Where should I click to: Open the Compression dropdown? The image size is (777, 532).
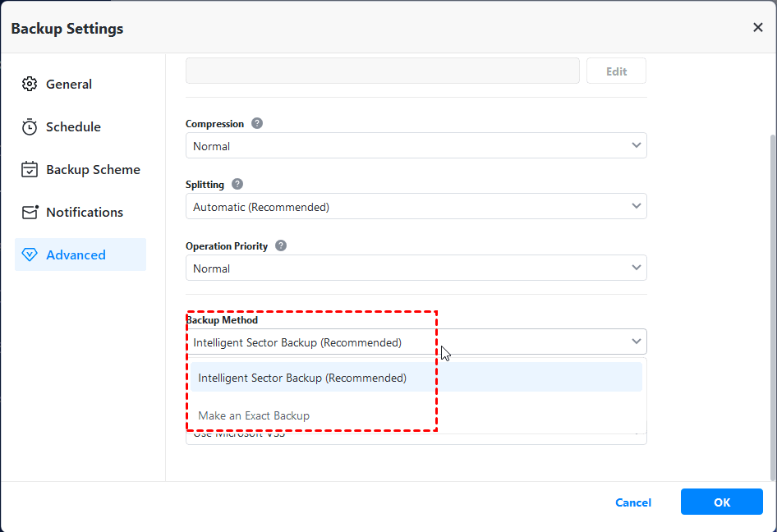pyautogui.click(x=416, y=146)
